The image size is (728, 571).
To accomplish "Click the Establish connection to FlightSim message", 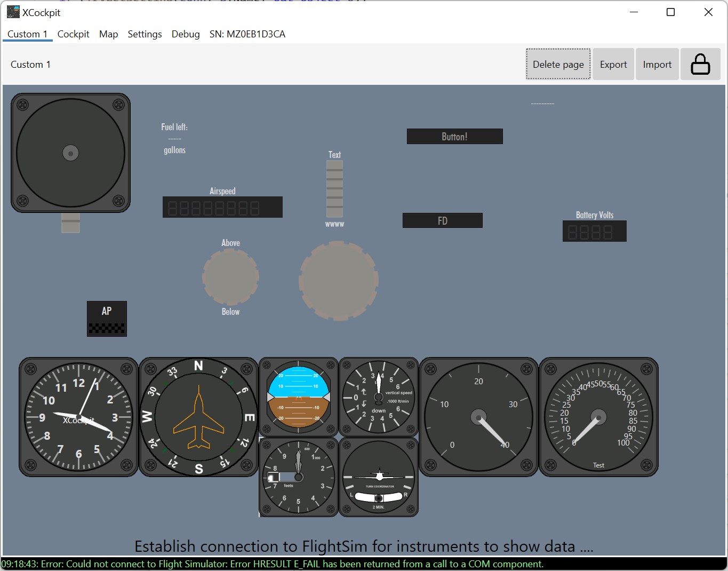I will click(x=364, y=546).
